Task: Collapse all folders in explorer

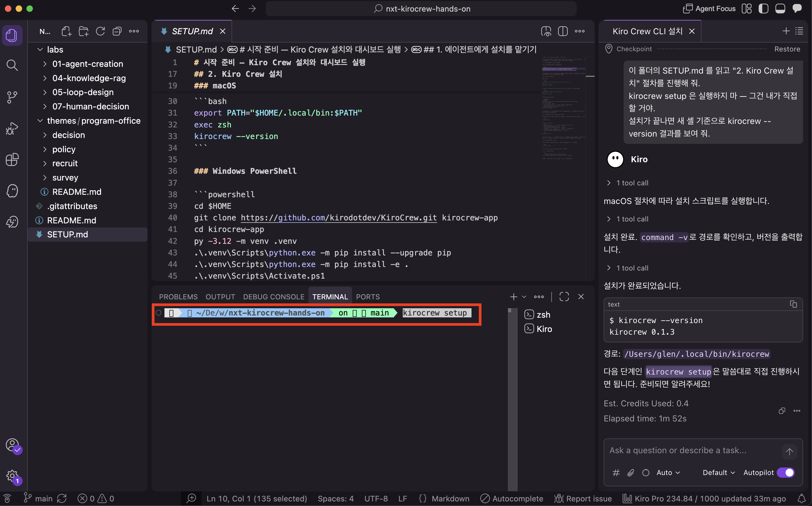Action: point(117,31)
